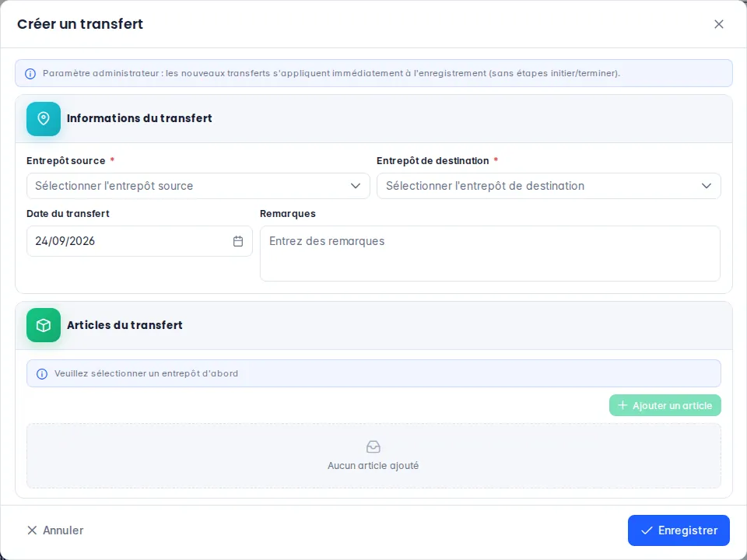Open the Entrepôt de destination dropdown
The height and width of the screenshot is (560, 747).
pos(549,186)
